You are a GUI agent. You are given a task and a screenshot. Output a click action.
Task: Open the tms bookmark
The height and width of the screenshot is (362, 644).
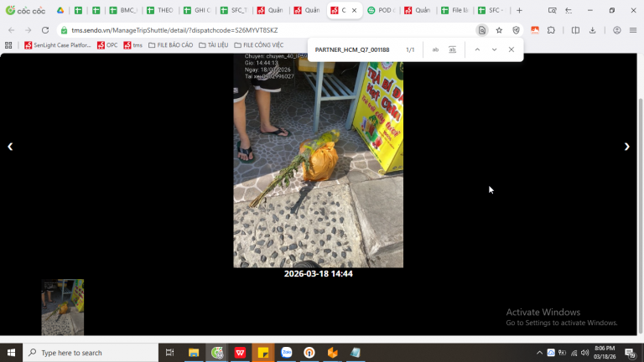tap(133, 45)
